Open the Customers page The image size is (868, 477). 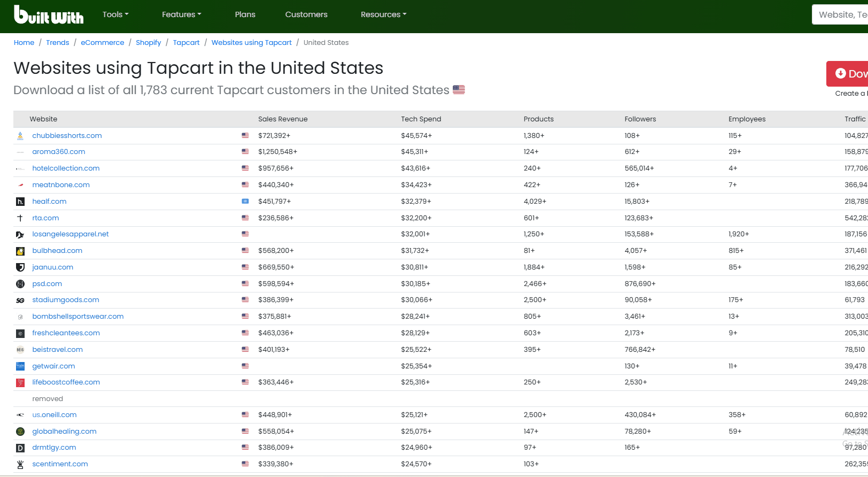click(306, 14)
